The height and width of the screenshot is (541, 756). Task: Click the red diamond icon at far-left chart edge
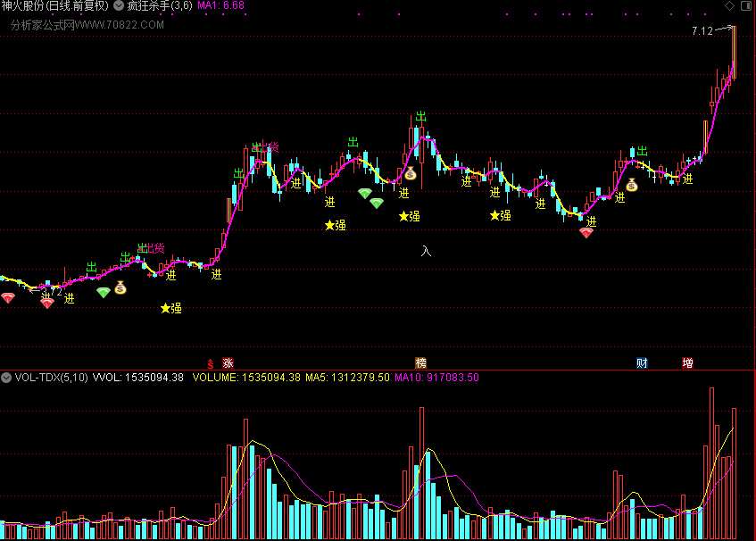click(8, 298)
